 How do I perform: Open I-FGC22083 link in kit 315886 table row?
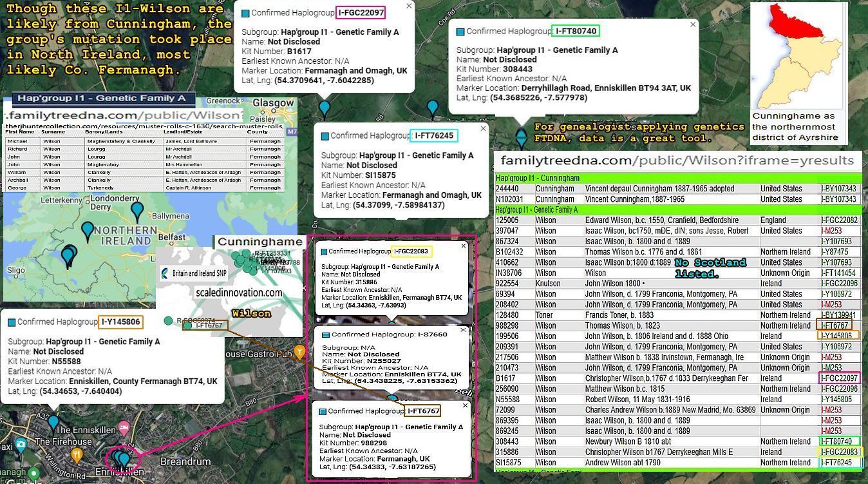pyautogui.click(x=840, y=452)
